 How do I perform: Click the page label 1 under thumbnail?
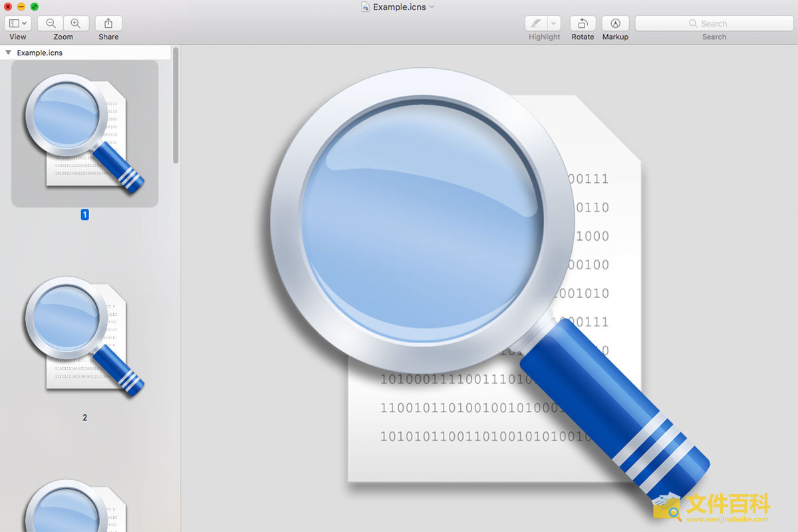tap(84, 215)
